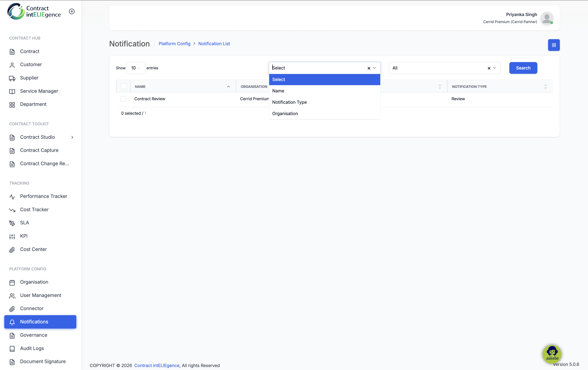Click the Contract Change Request document icon
The height and width of the screenshot is (370, 588).
(x=12, y=164)
